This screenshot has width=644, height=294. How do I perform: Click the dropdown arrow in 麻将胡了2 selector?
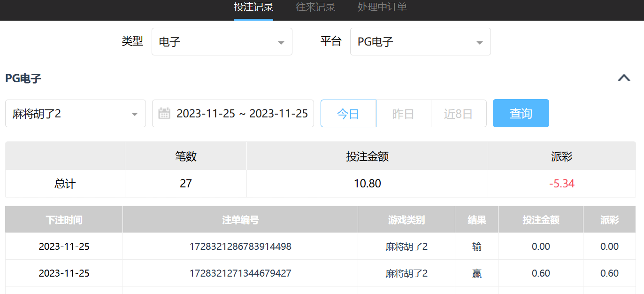135,115
